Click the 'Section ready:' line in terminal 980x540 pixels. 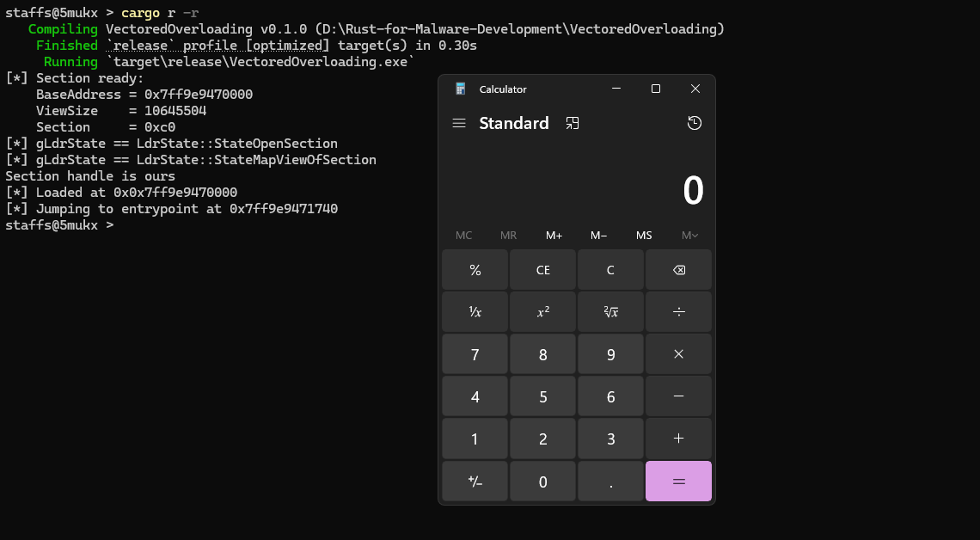(75, 78)
